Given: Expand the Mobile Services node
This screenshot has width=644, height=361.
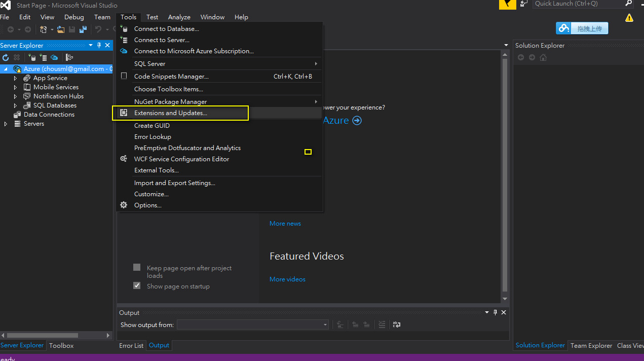Looking at the screenshot, I should coord(15,87).
